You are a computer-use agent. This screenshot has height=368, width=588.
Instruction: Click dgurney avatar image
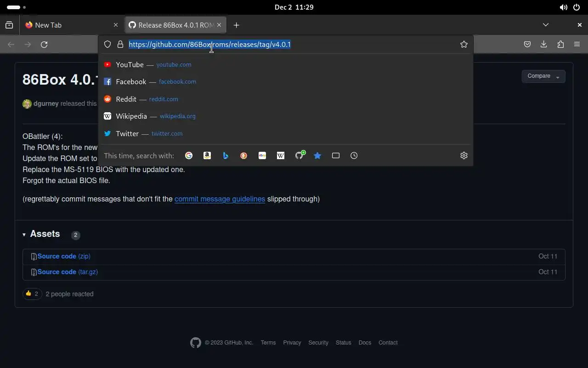pyautogui.click(x=27, y=103)
